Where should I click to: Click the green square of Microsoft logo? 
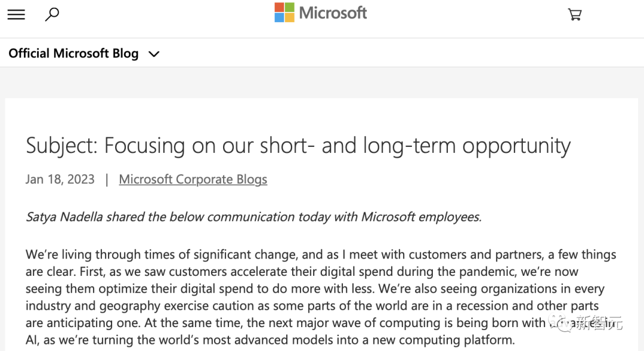click(x=290, y=7)
